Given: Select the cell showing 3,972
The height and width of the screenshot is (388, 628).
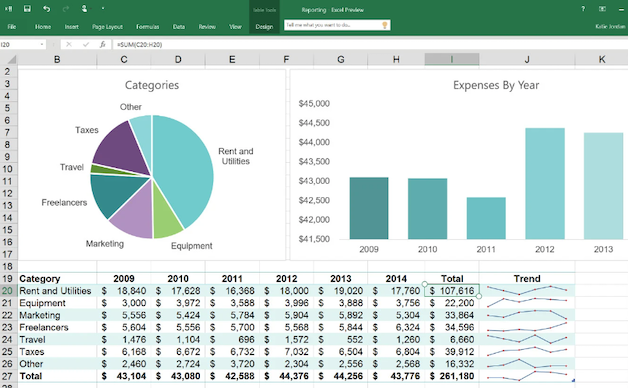Looking at the screenshot, I should coord(178,303).
